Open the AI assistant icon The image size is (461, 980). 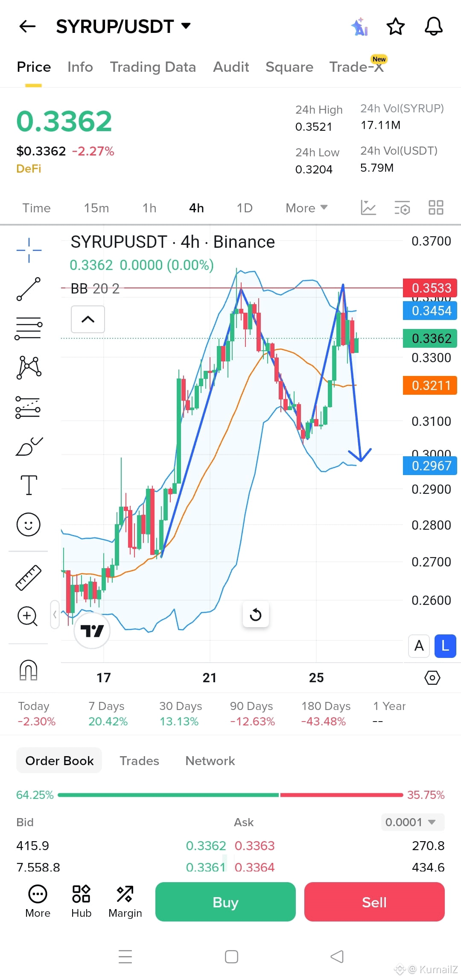[359, 27]
